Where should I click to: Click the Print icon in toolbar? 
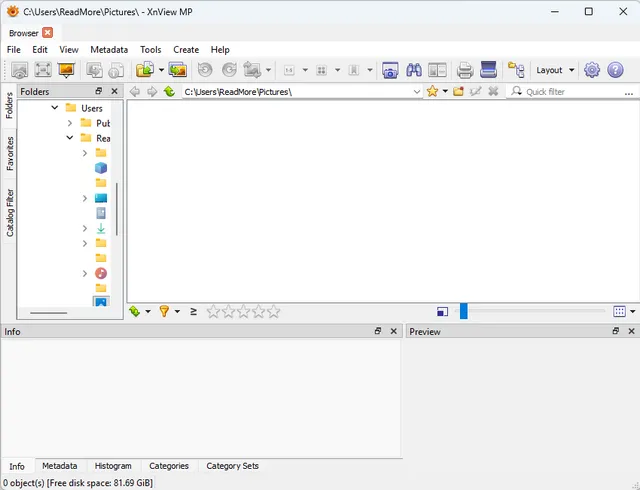tap(465, 70)
